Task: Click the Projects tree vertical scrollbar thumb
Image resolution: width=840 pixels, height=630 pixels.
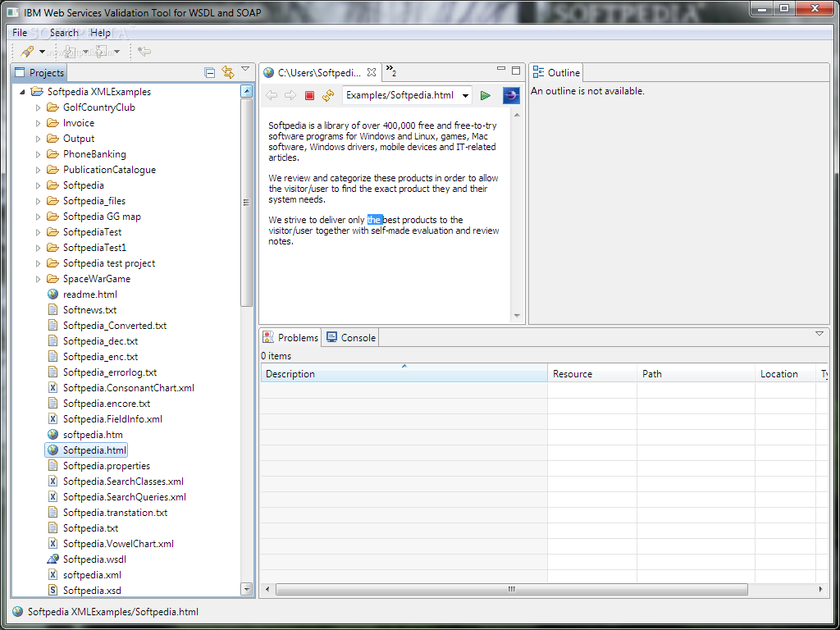Action: 246,203
